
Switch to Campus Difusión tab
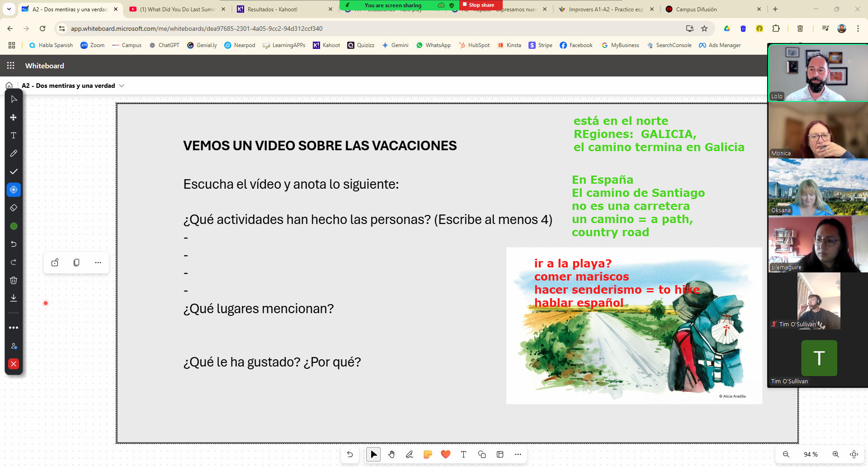713,9
